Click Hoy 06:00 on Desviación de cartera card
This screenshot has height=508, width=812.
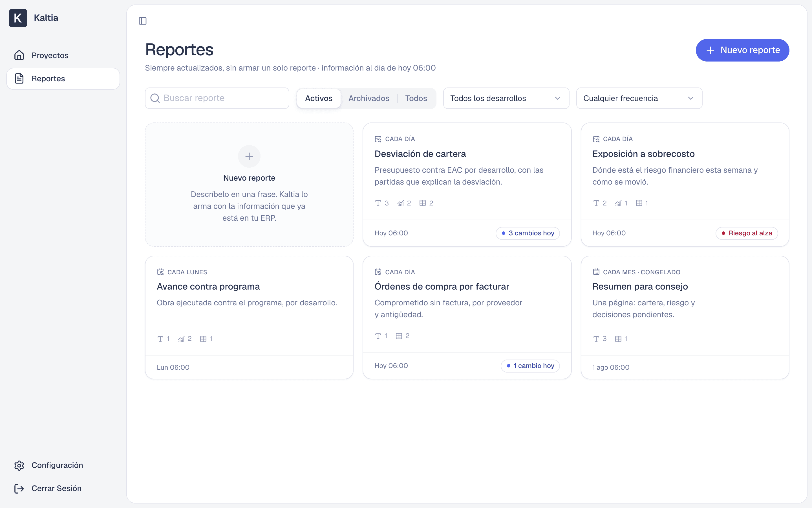(x=391, y=233)
